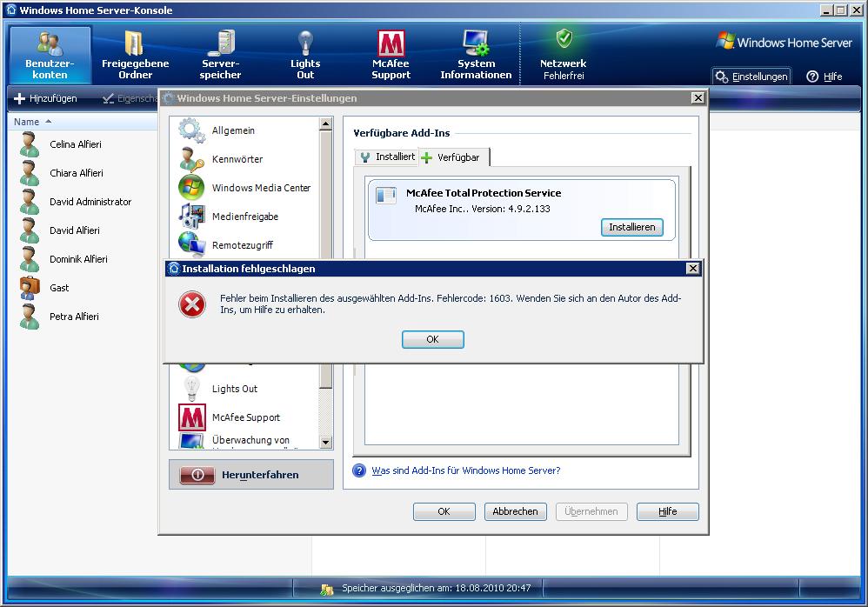Click Installieren for McAfee Total Protection Service
The height and width of the screenshot is (607, 868).
tap(631, 227)
